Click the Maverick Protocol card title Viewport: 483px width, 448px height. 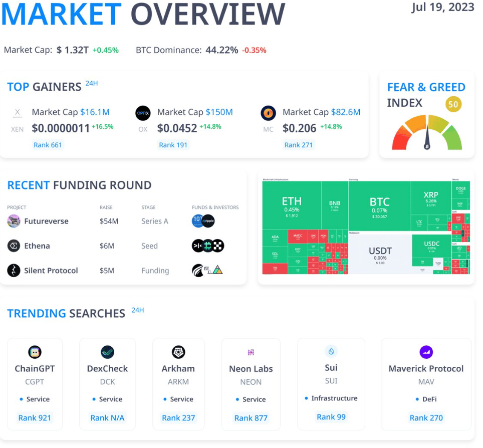(426, 368)
